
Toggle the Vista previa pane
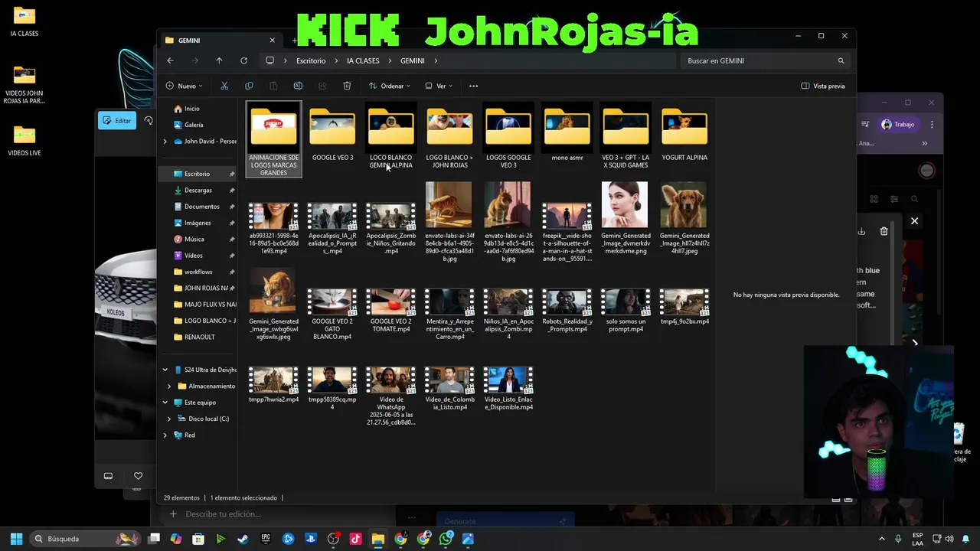(x=823, y=86)
